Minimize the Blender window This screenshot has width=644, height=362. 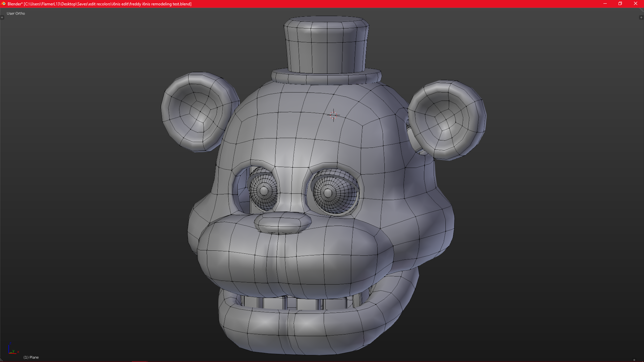pyautogui.click(x=605, y=4)
